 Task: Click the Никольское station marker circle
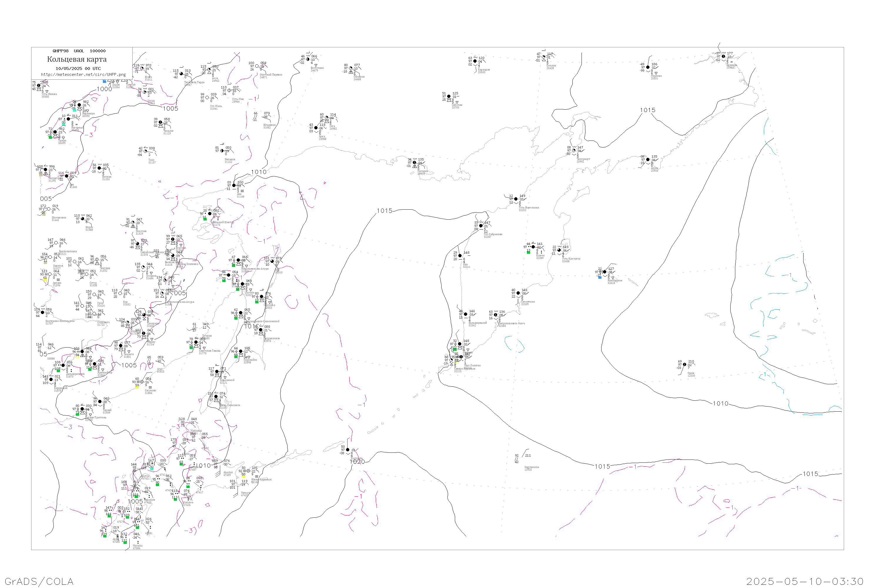tap(604, 272)
